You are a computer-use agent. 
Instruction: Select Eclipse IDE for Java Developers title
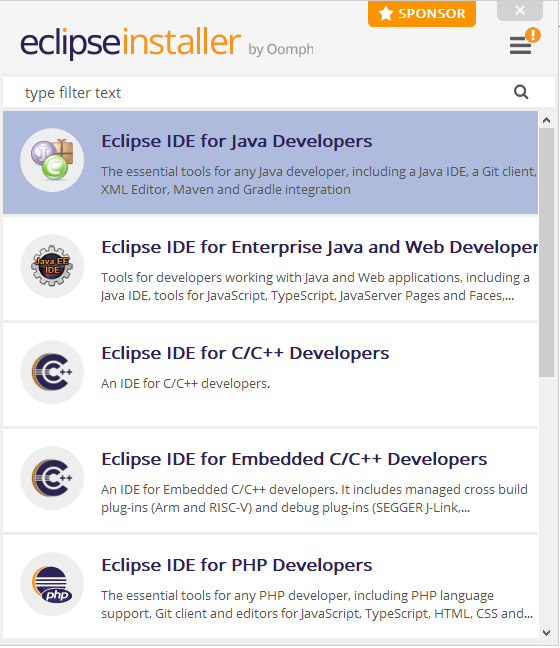237,141
